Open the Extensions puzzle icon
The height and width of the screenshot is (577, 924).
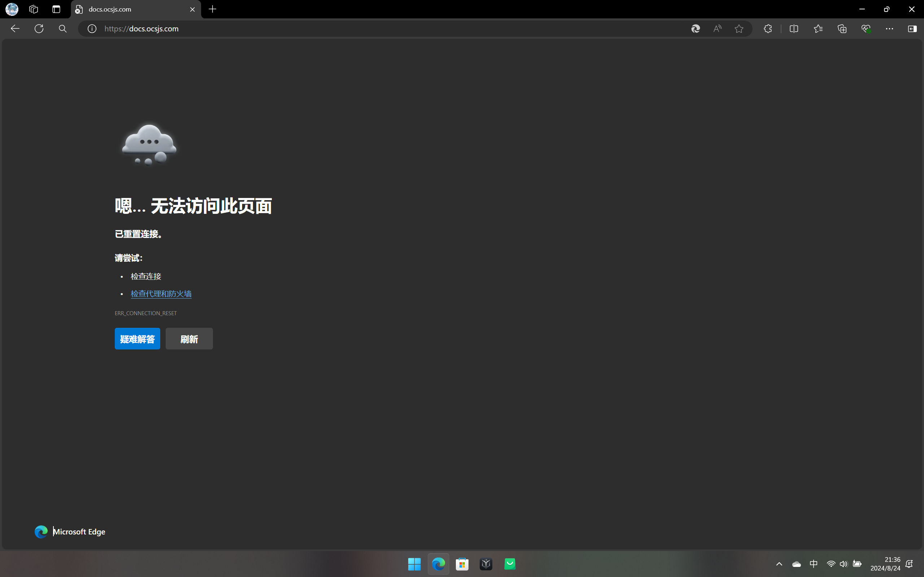[768, 28]
